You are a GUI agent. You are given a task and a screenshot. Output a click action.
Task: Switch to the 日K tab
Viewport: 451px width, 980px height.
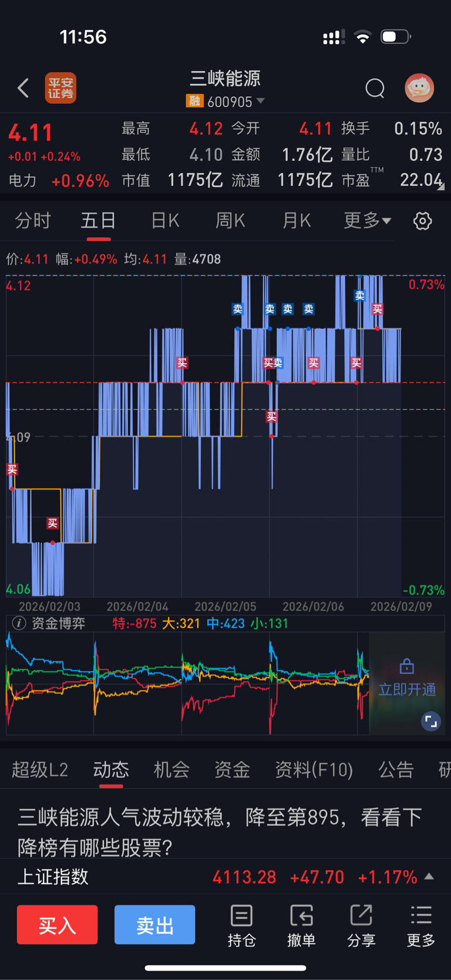(165, 221)
